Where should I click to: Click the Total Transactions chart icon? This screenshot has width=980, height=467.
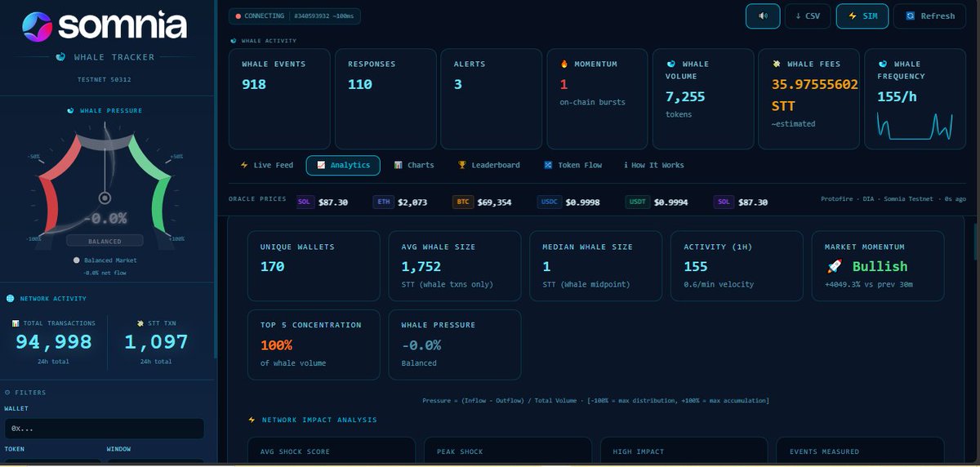pyautogui.click(x=16, y=323)
